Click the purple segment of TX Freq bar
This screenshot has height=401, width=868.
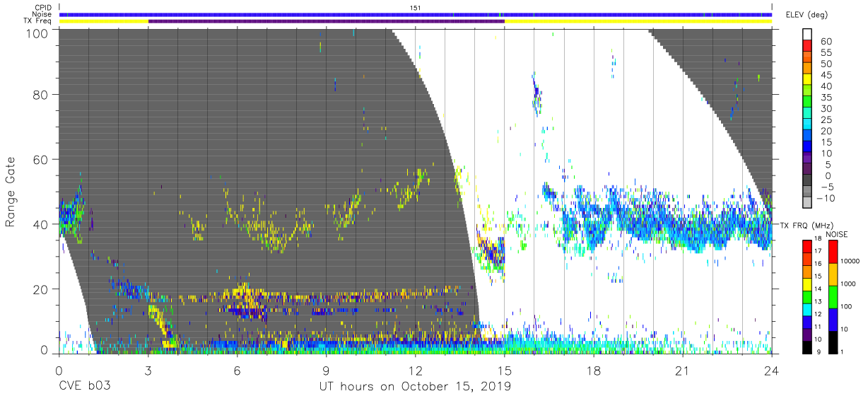click(x=327, y=21)
